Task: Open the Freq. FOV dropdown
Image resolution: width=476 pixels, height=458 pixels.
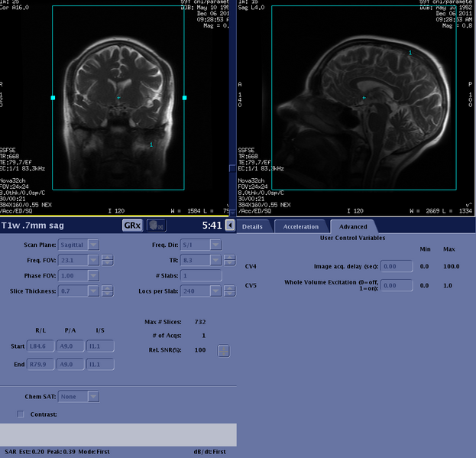Action: [x=93, y=260]
